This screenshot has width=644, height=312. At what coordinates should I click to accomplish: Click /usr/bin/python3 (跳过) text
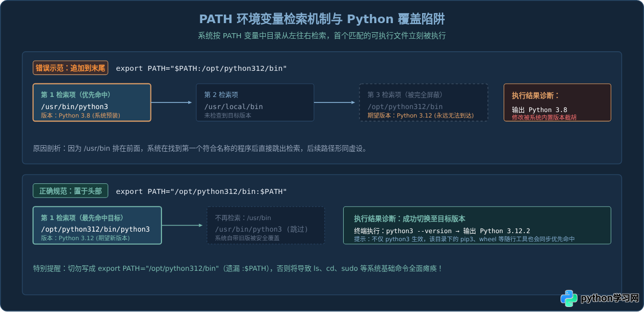[261, 229]
